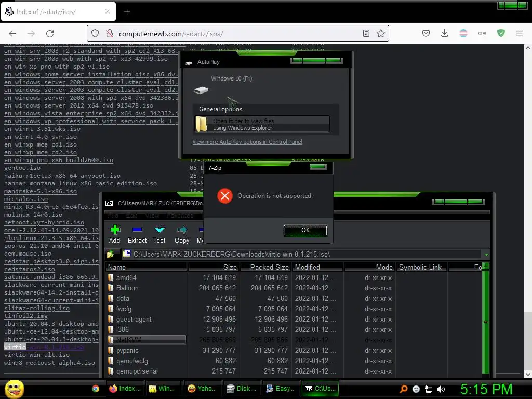
Task: Open the mandrake-5.1-x86.iso link
Action: tap(41, 191)
